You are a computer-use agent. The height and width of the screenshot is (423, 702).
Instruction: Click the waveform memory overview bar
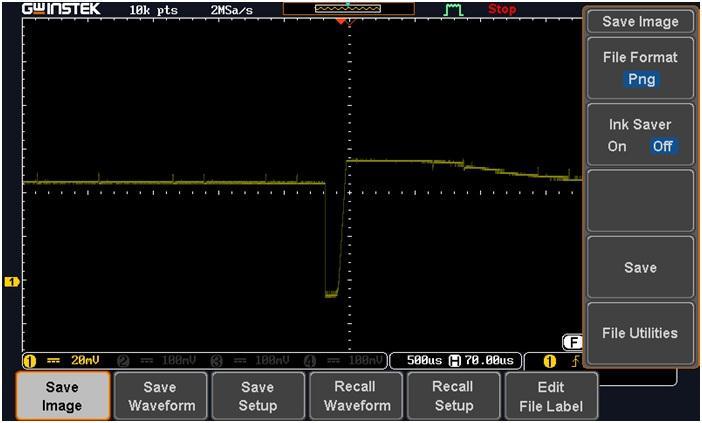(x=349, y=9)
